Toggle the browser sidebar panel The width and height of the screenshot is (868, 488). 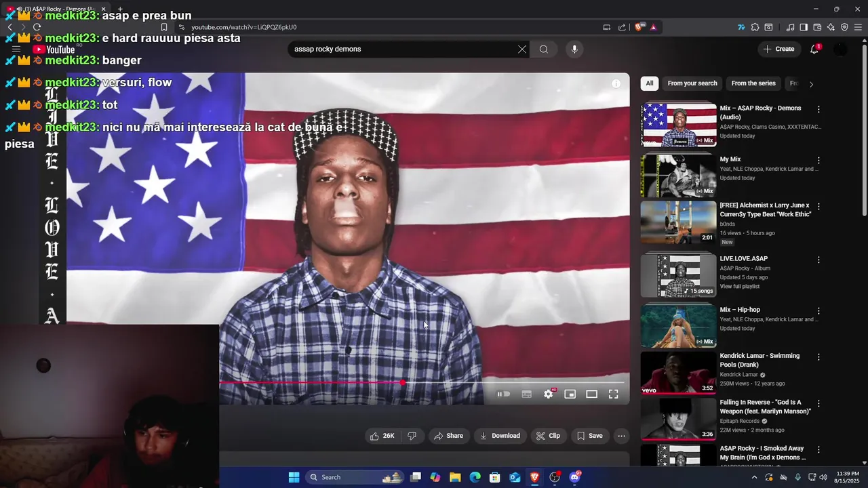(804, 27)
